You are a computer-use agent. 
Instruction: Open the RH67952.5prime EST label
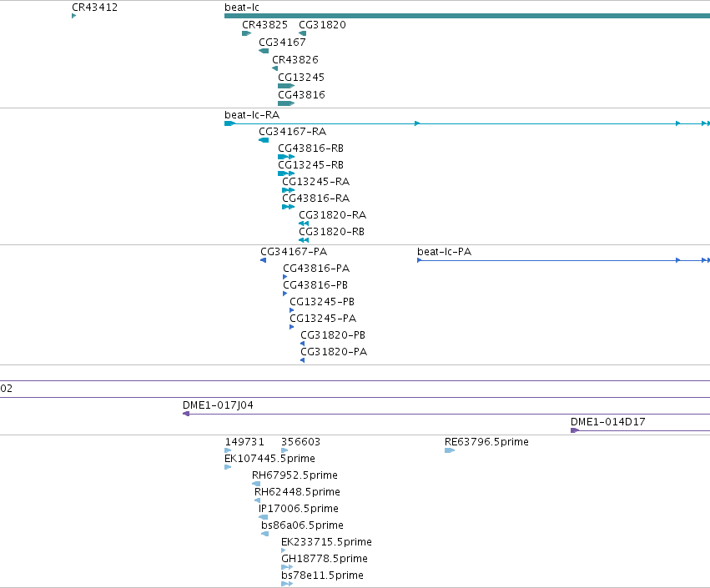295,475
